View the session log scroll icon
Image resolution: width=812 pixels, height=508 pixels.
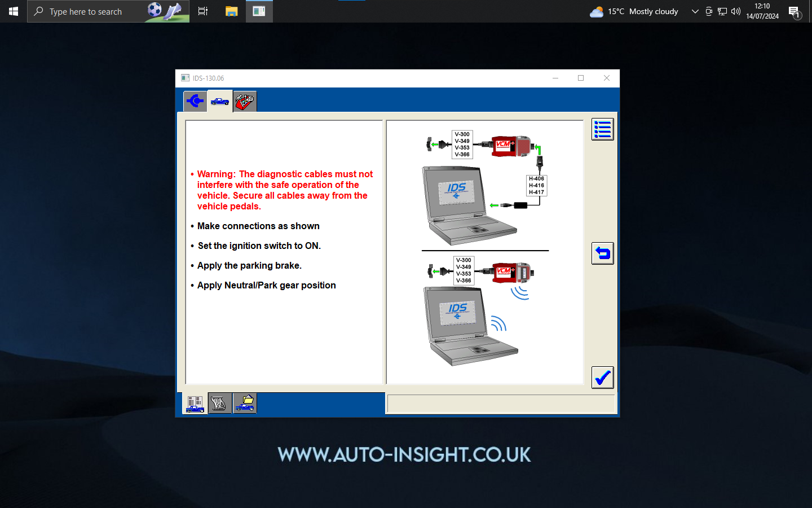[x=219, y=403]
